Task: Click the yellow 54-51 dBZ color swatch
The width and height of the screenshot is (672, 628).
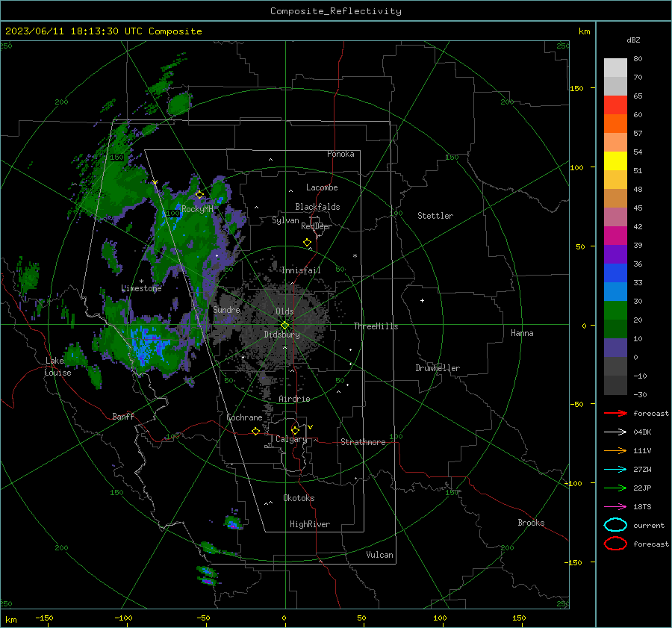Action: click(x=615, y=161)
